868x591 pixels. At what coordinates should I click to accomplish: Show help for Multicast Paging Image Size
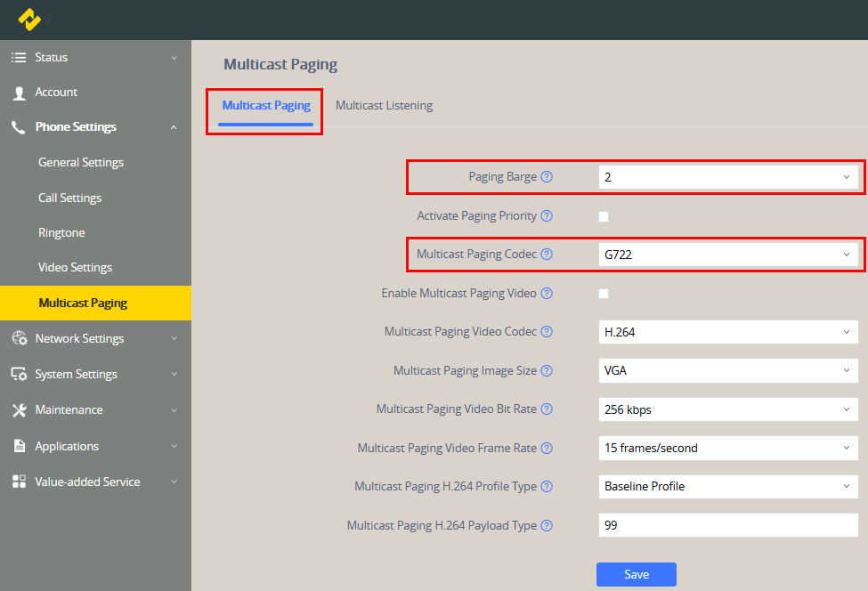(x=547, y=371)
